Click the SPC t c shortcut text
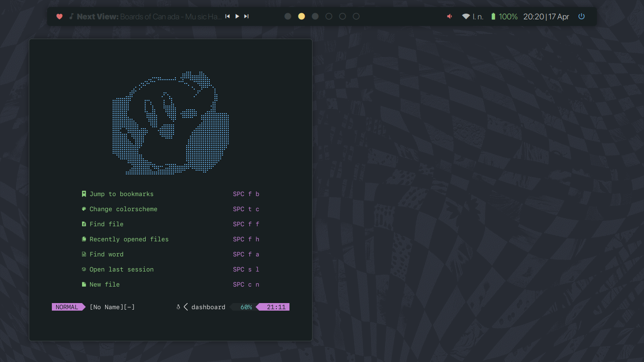 246,209
